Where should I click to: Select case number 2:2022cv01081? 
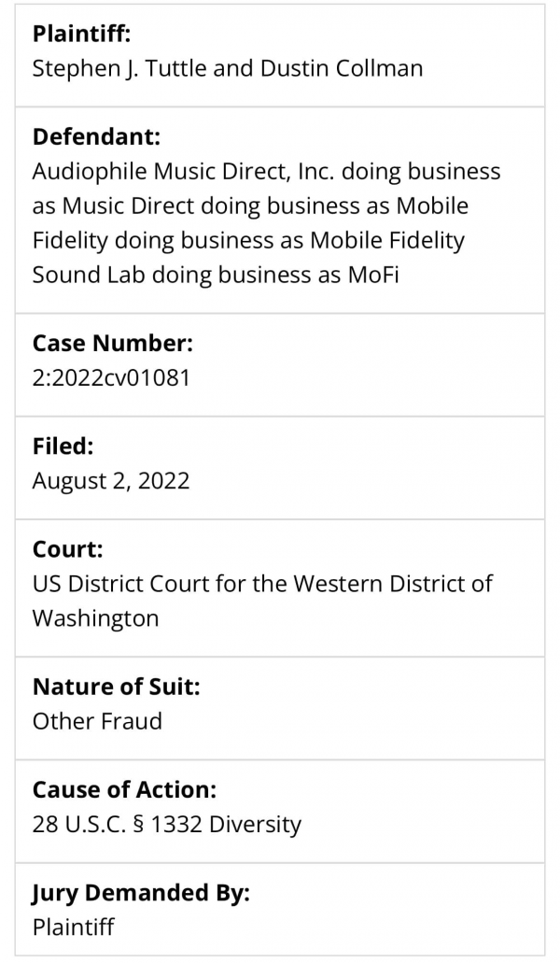click(x=111, y=377)
